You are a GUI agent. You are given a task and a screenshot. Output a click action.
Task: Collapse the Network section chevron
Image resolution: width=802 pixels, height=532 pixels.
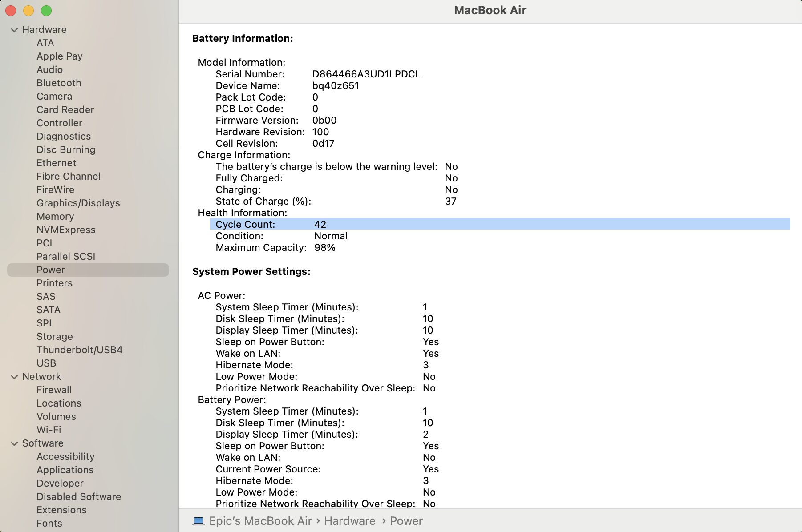[x=14, y=377]
